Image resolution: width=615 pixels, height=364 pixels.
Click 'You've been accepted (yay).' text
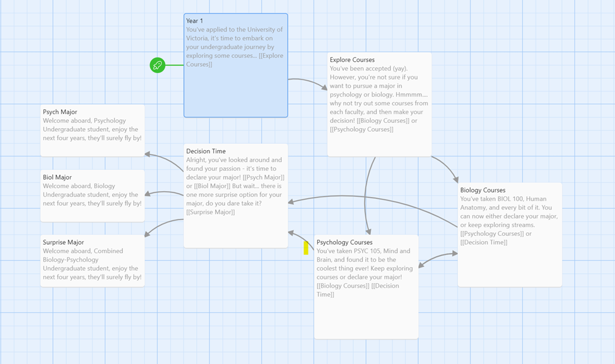pos(369,69)
